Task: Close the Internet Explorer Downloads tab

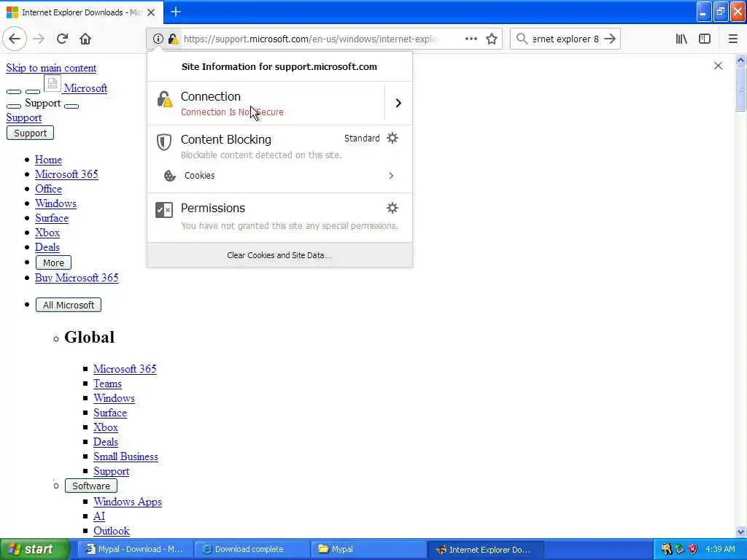Action: tap(151, 12)
